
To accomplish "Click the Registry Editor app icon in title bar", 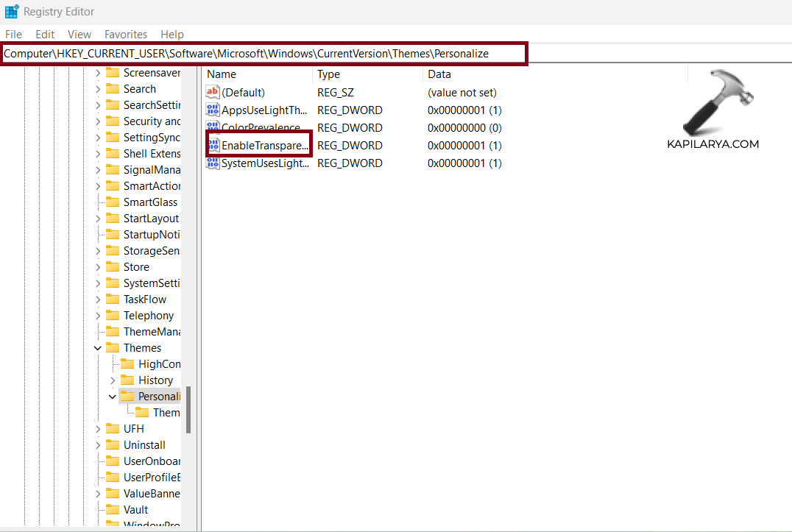I will click(12, 12).
